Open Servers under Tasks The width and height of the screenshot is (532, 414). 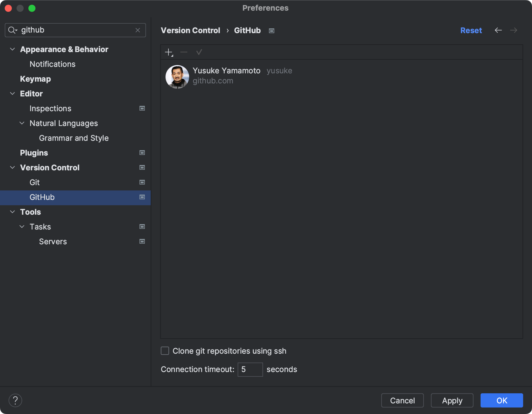pos(53,242)
